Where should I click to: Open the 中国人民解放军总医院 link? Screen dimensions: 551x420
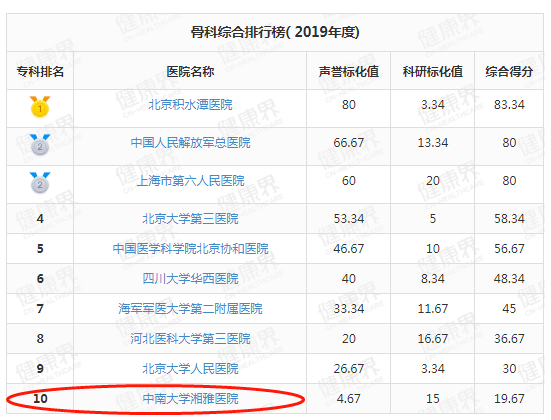(190, 143)
